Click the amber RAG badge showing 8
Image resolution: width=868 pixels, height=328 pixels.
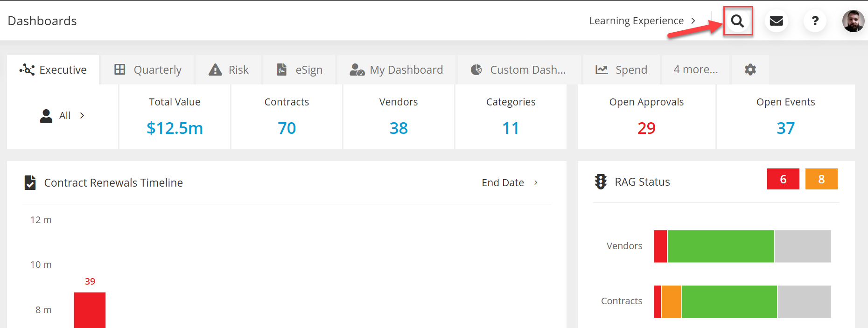click(821, 179)
